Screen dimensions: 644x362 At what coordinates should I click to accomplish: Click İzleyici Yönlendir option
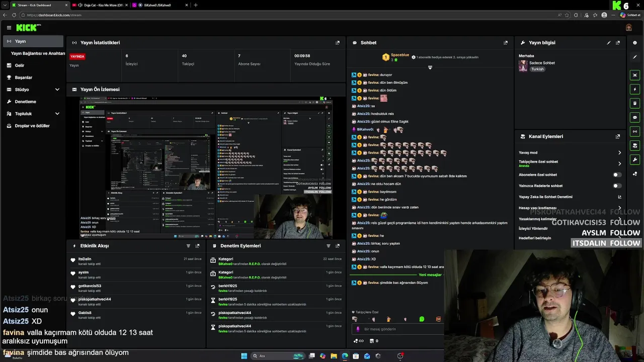533,229
